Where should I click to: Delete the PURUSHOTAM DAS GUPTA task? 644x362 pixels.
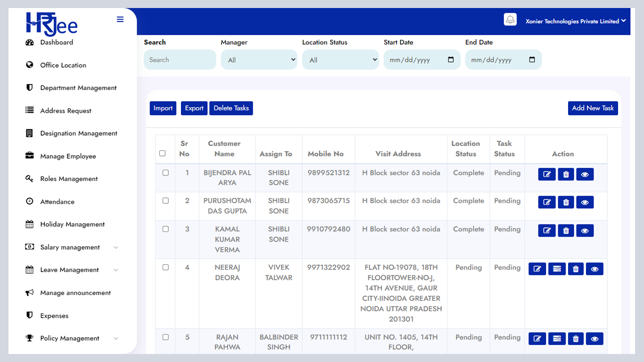(x=566, y=202)
